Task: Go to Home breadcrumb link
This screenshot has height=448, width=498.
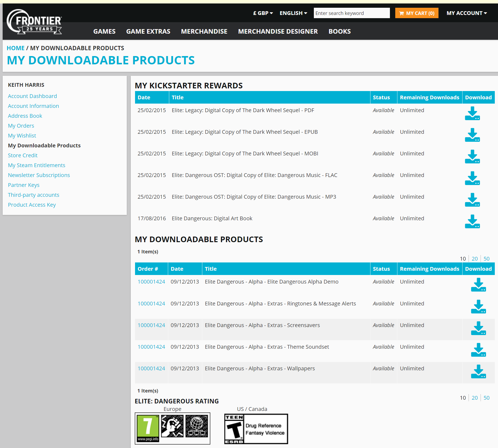Action: 15,48
